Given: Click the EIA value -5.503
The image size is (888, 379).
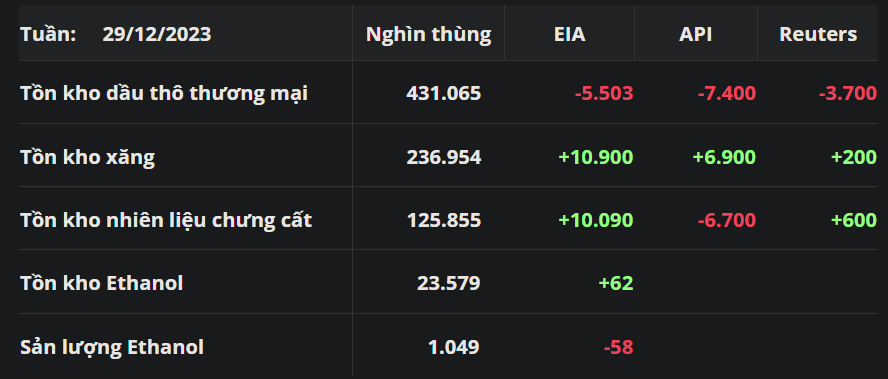Looking at the screenshot, I should click(604, 93).
